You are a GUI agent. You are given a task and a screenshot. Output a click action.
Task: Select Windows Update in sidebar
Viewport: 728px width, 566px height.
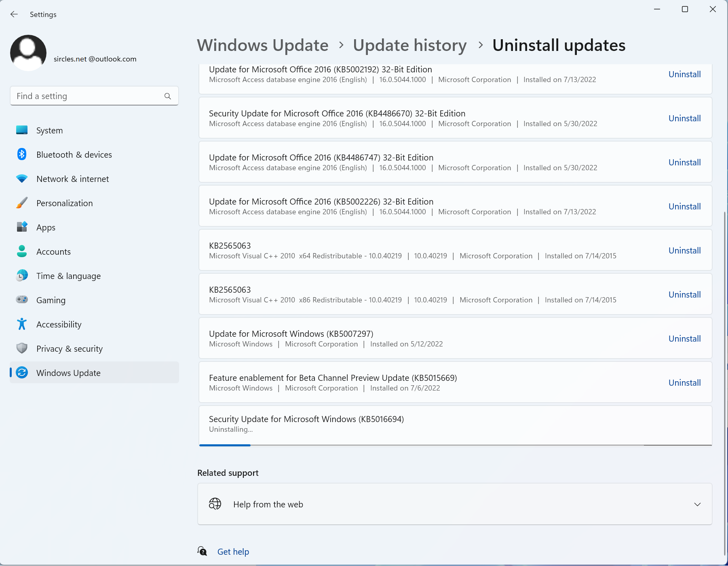tap(94, 373)
